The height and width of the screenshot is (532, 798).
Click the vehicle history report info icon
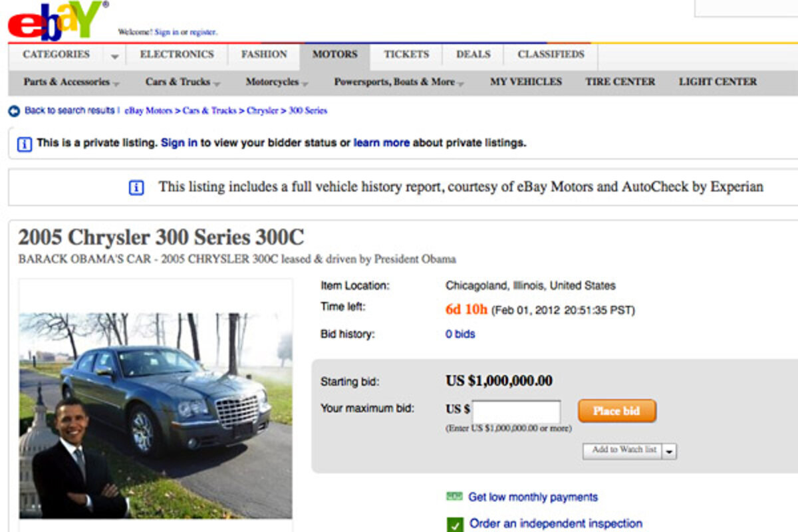click(136, 188)
